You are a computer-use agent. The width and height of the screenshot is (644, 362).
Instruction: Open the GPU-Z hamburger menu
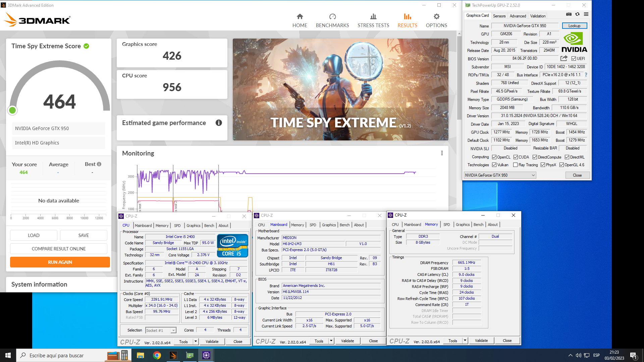pos(586,14)
